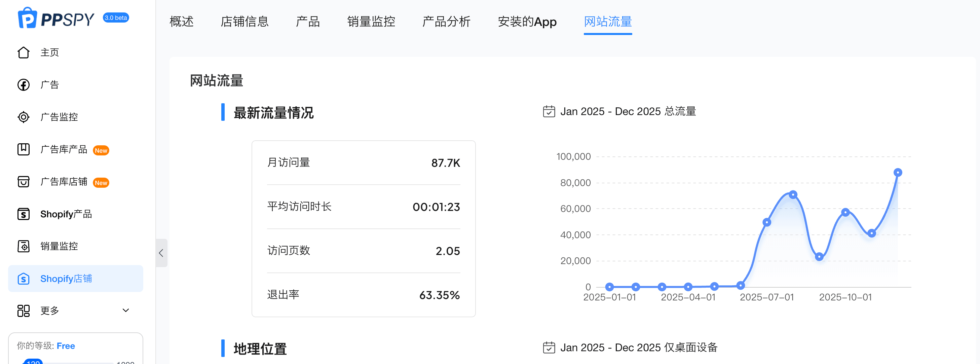Switch to the 概述 tab
The width and height of the screenshot is (980, 364).
coord(182,22)
